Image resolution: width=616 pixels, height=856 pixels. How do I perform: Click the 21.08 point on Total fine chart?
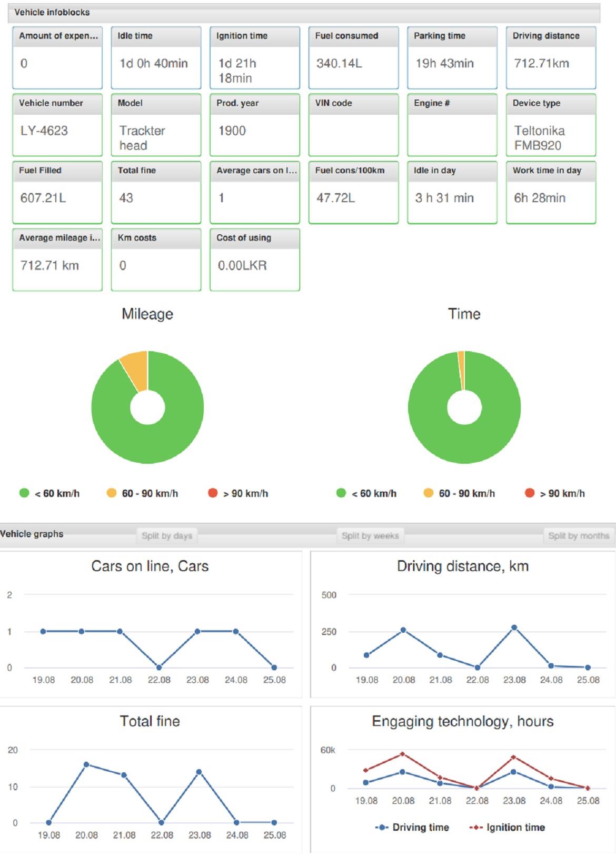point(124,775)
